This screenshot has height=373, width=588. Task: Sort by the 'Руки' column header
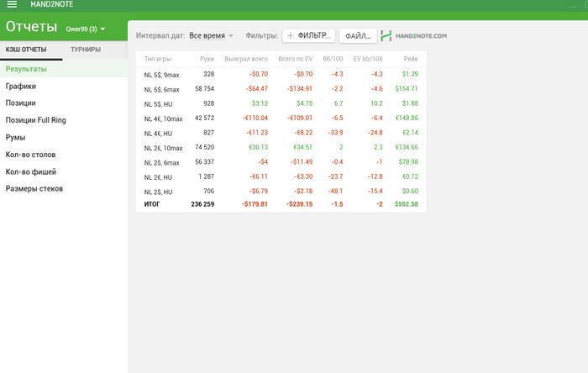[x=207, y=59]
